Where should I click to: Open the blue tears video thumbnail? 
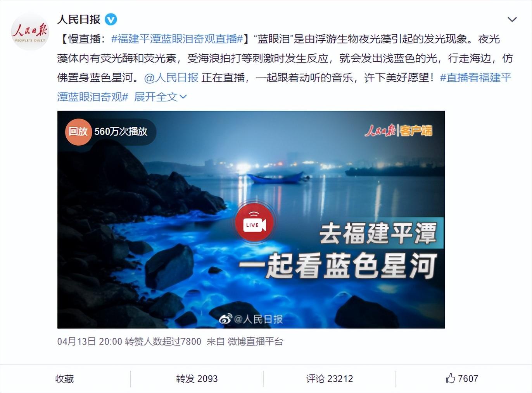point(251,220)
